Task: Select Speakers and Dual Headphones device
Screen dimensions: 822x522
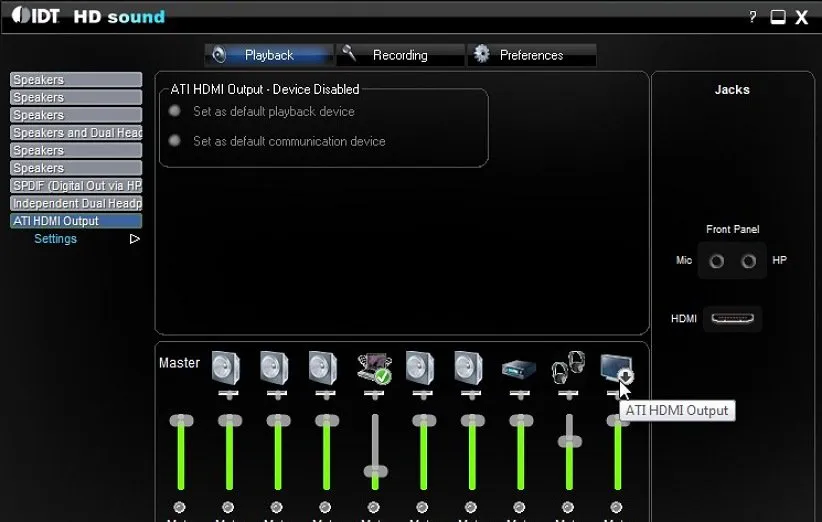Action: 76,133
